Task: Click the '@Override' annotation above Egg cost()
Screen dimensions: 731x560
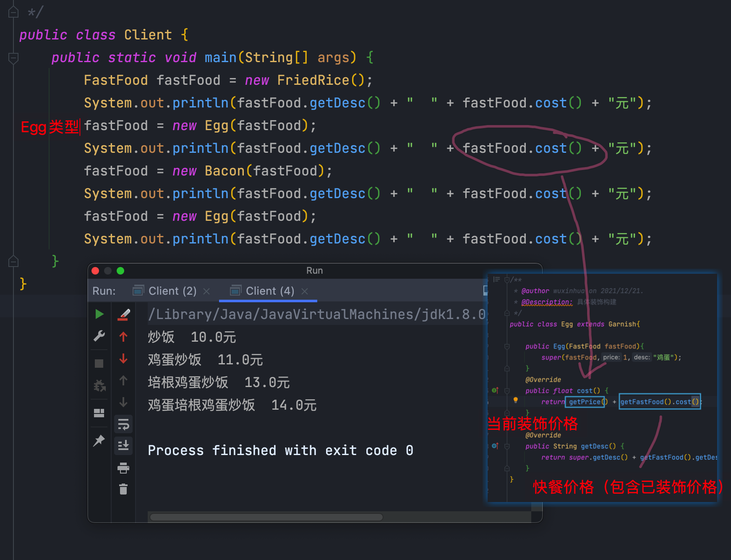Action: click(x=543, y=379)
